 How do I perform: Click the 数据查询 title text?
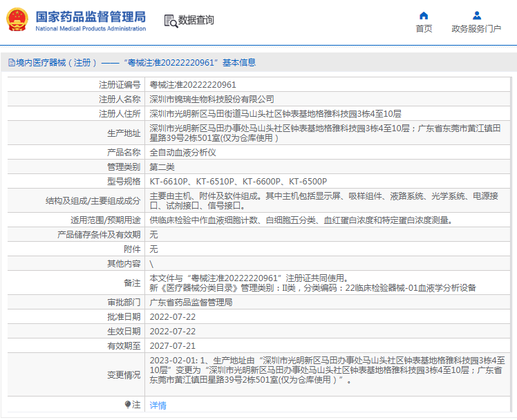click(x=196, y=20)
